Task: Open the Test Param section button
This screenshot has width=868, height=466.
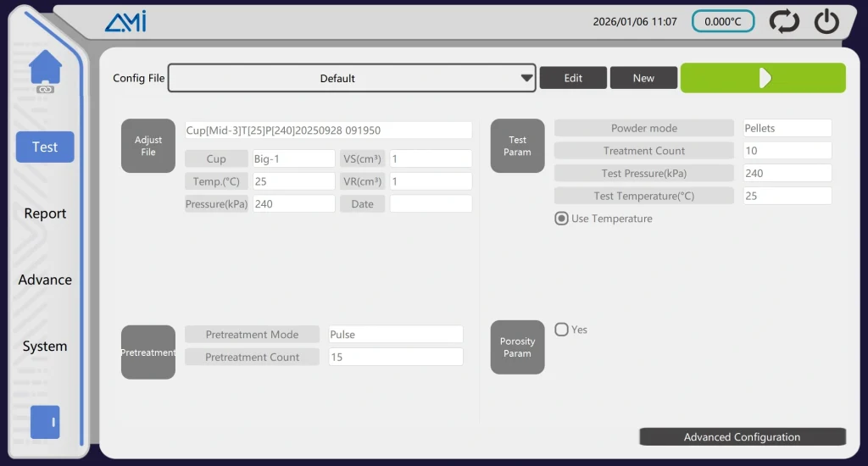Action: click(518, 146)
